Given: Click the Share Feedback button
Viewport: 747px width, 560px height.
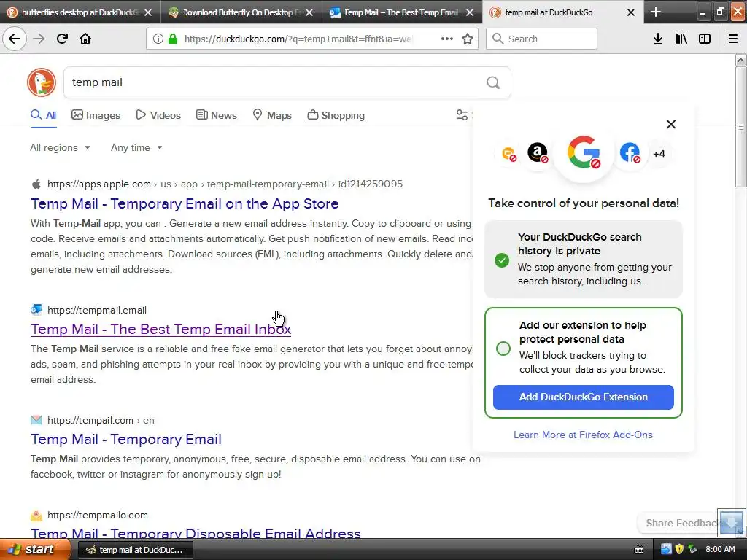Looking at the screenshot, I should [681, 523].
